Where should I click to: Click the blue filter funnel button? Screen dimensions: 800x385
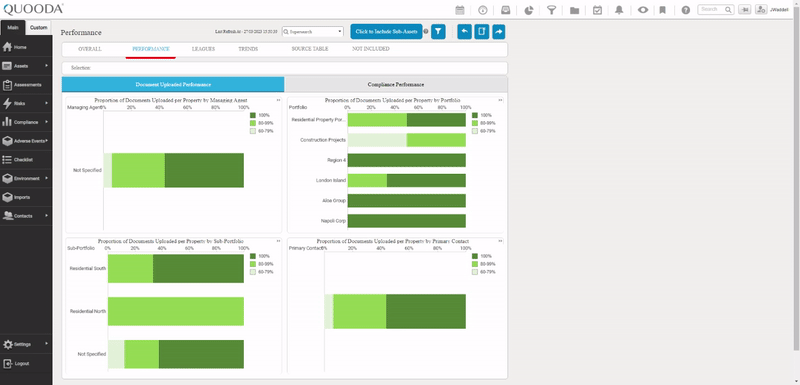438,32
